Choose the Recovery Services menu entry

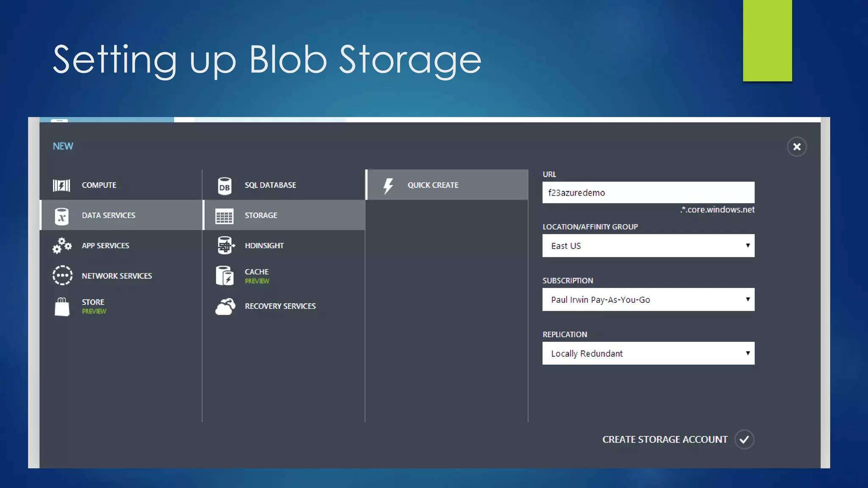point(280,306)
